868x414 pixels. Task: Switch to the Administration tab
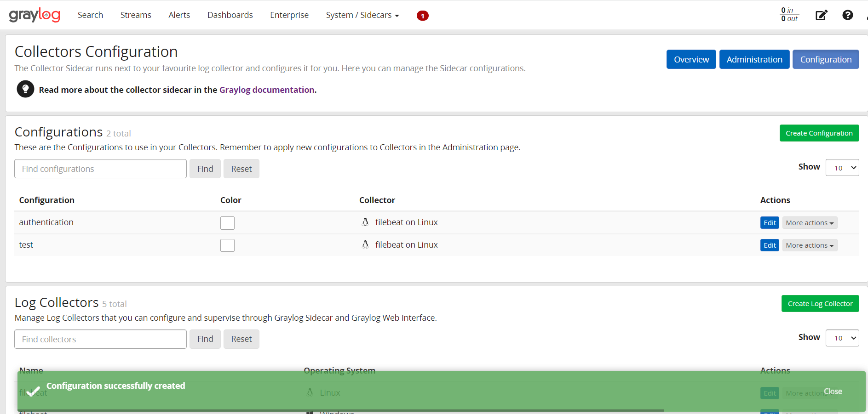coord(754,59)
